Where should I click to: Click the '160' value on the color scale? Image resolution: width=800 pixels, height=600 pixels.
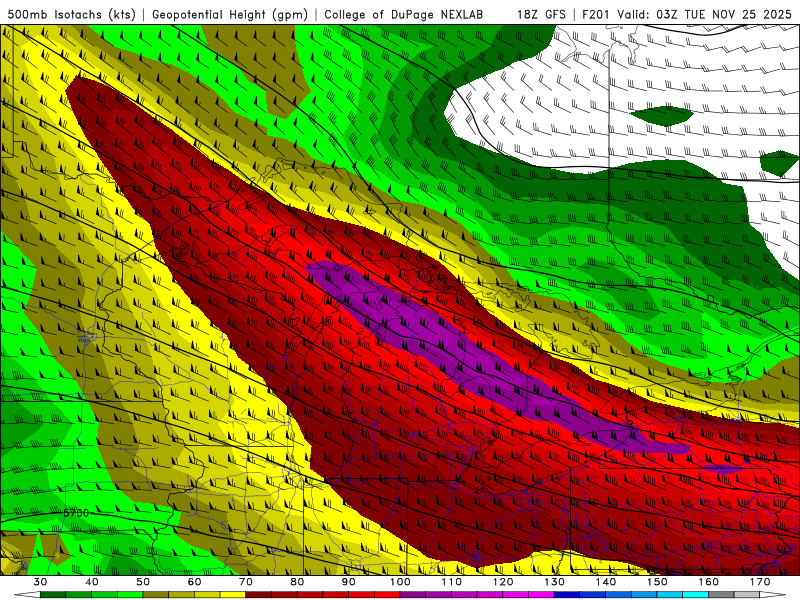point(709,582)
